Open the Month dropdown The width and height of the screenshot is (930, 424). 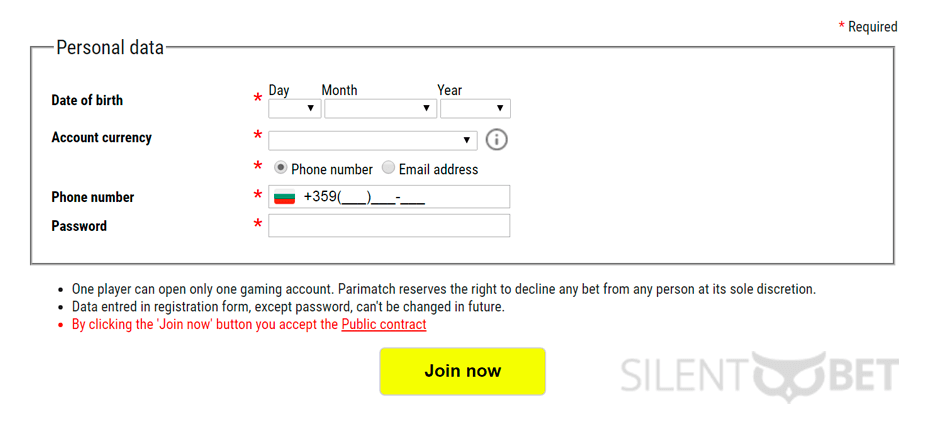point(380,109)
